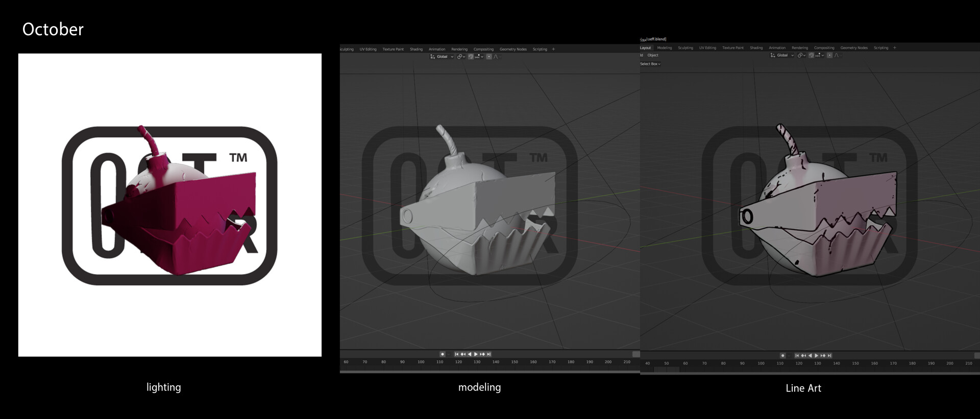
Task: Switch to the Layout workspace tab
Action: click(x=646, y=48)
